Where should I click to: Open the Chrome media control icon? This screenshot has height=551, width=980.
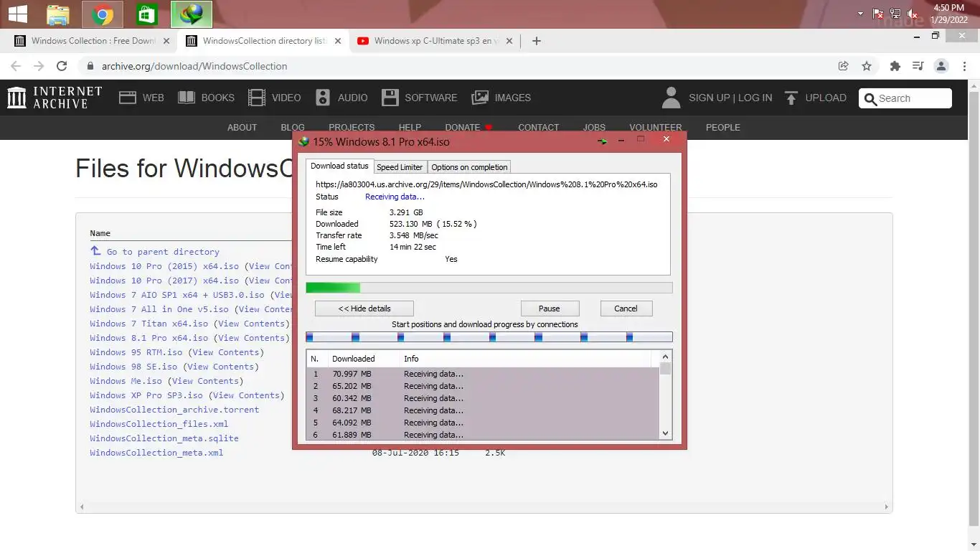918,66
